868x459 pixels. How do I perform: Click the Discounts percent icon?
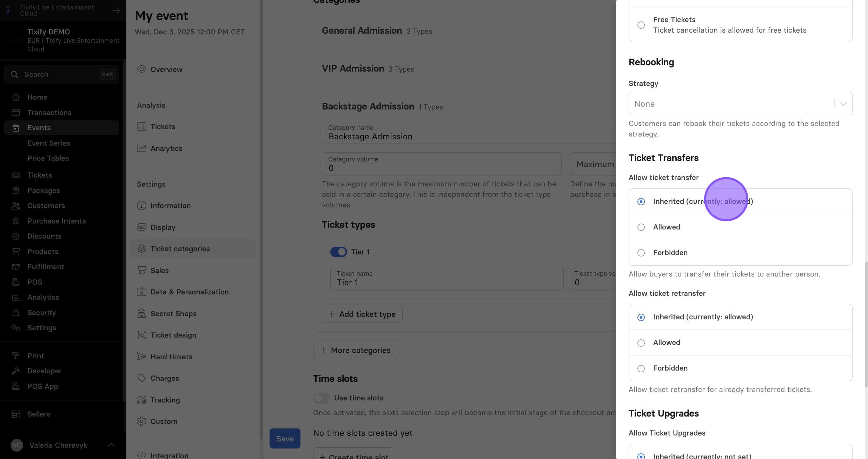coord(16,236)
